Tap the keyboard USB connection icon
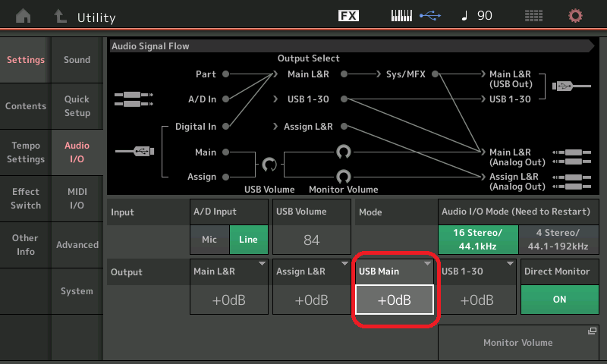This screenshot has height=364, width=607. coord(415,16)
